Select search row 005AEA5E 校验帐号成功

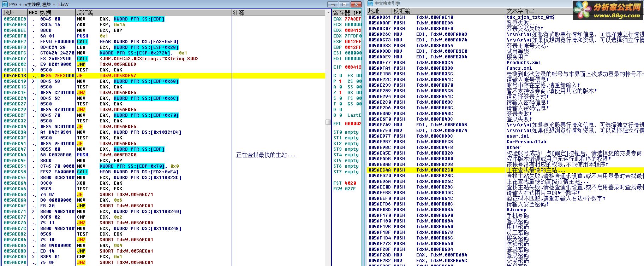[506, 153]
